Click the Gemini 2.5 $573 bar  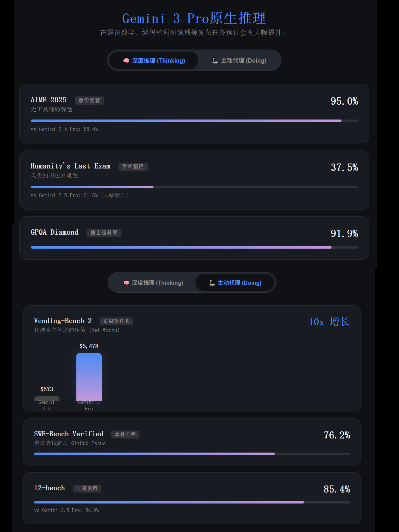47,398
